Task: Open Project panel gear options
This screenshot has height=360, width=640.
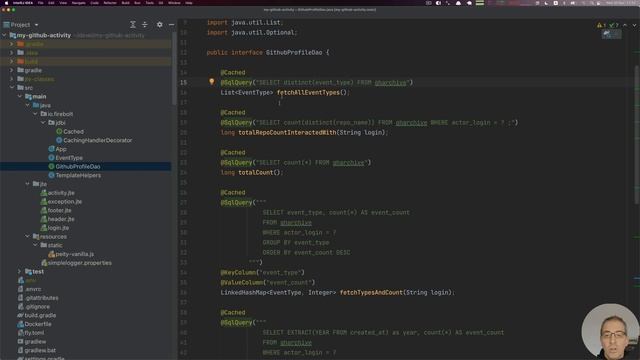Action: point(160,25)
